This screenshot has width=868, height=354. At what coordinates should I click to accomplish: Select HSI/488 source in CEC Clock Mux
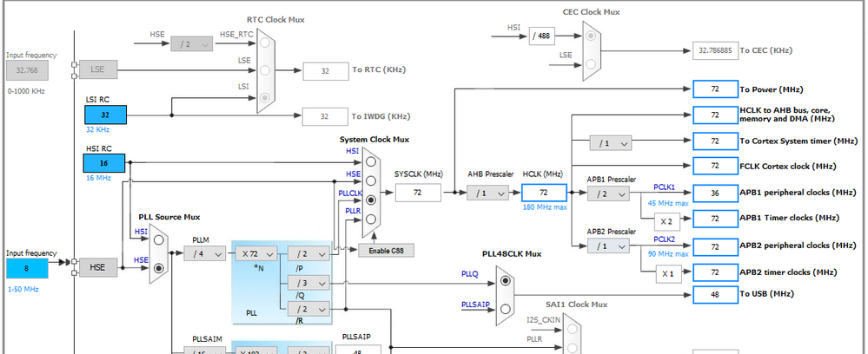591,36
